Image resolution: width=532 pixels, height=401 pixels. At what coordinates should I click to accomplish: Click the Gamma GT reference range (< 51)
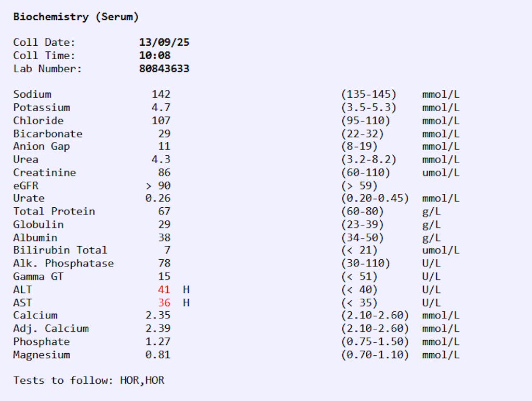tap(360, 276)
